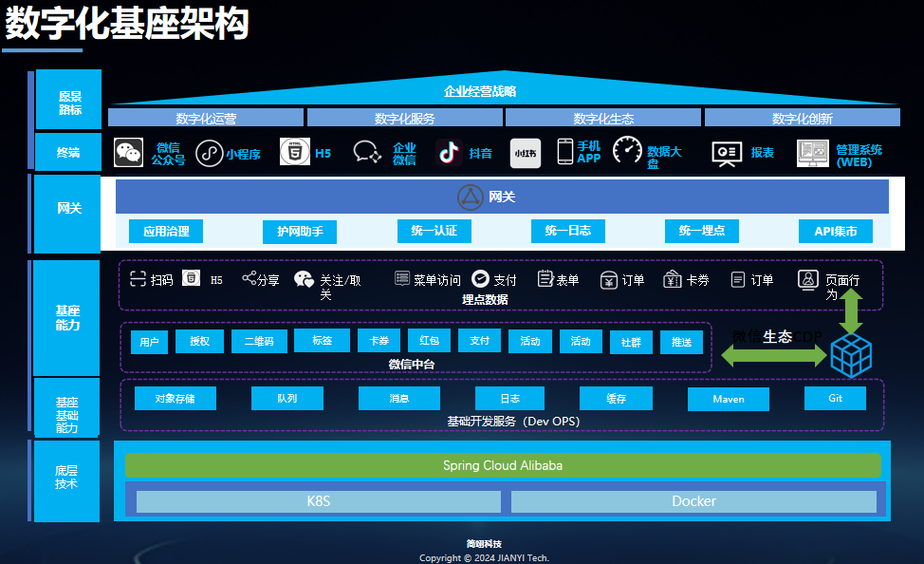Click the Douyin (抖音) TikTok icon
The height and width of the screenshot is (564, 924).
[x=449, y=153]
